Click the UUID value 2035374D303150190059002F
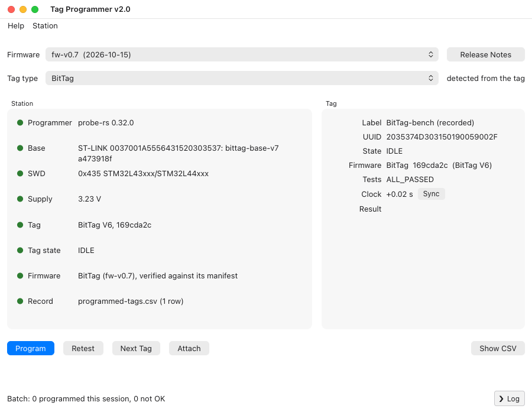Screen dimensions: 532x412 click(x=442, y=137)
